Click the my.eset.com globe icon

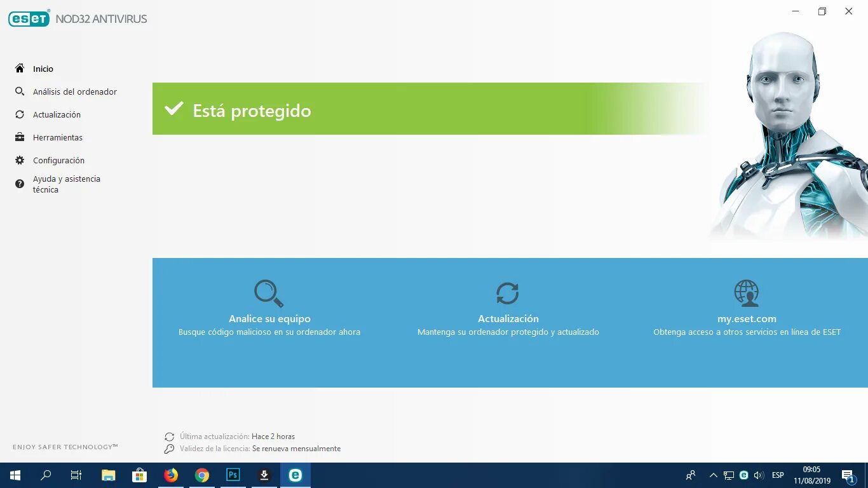[747, 294]
